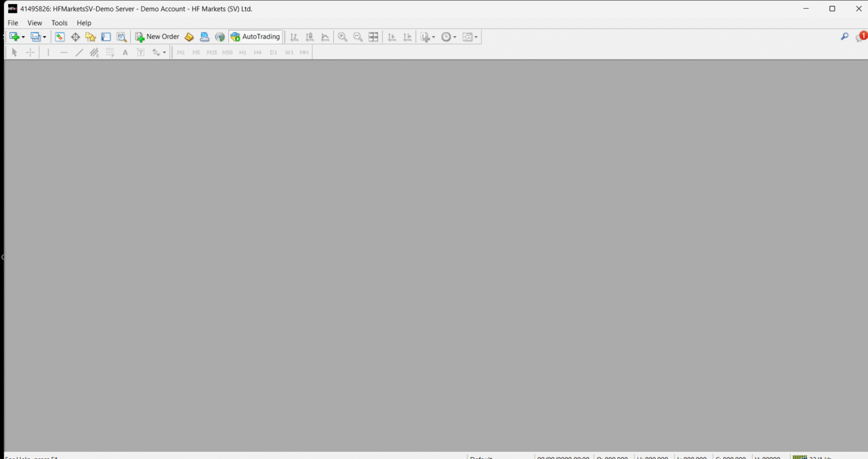Select the Crosshair tool
Screen dimensions: 868x459
pyautogui.click(x=30, y=52)
